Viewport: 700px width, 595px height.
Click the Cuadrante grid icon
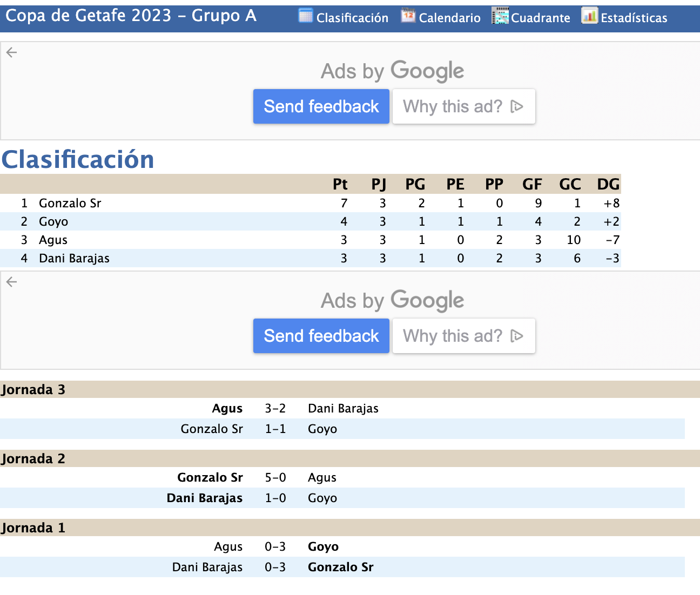coord(500,16)
